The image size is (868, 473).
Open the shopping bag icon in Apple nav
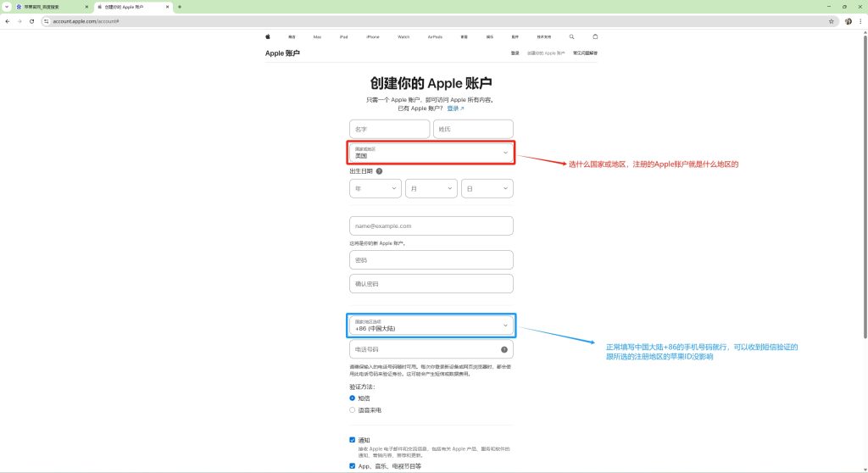tap(595, 36)
